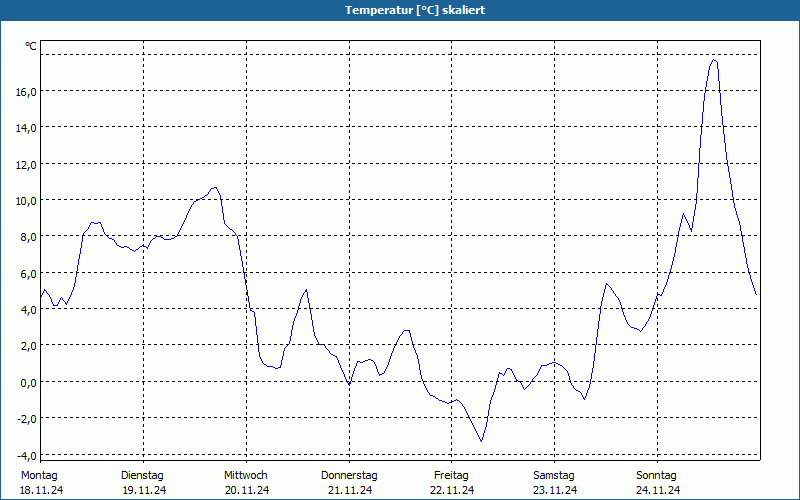Click the -4,0 y-axis label
Screen dimensions: 800x500
[27, 456]
